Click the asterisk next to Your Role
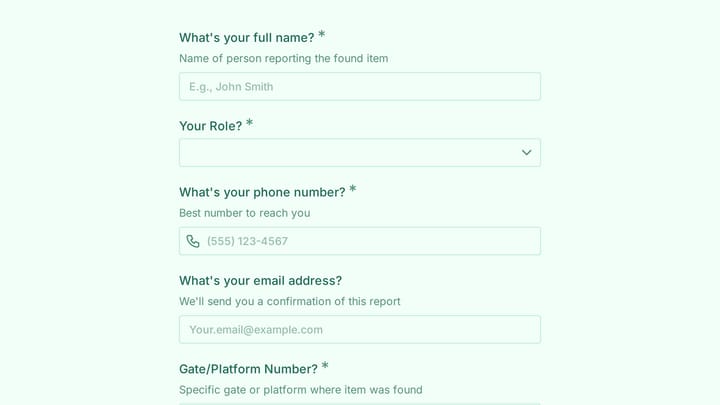 point(249,123)
